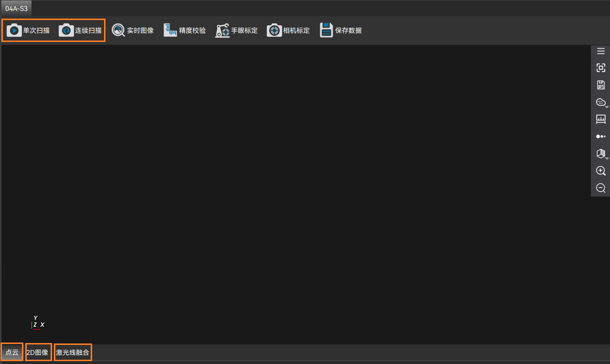Open the live image view (实时图像)
The image size is (610, 364).
[x=133, y=31]
